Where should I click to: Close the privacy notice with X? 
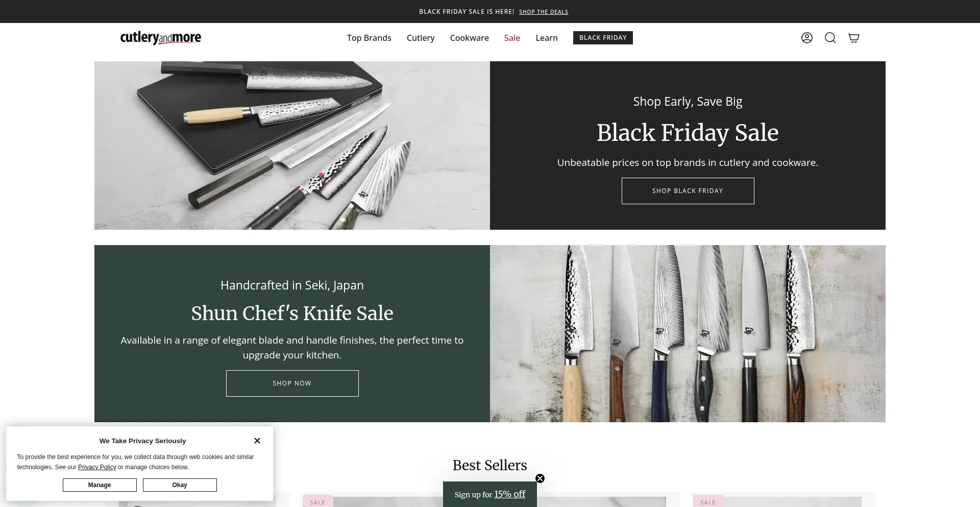click(257, 441)
